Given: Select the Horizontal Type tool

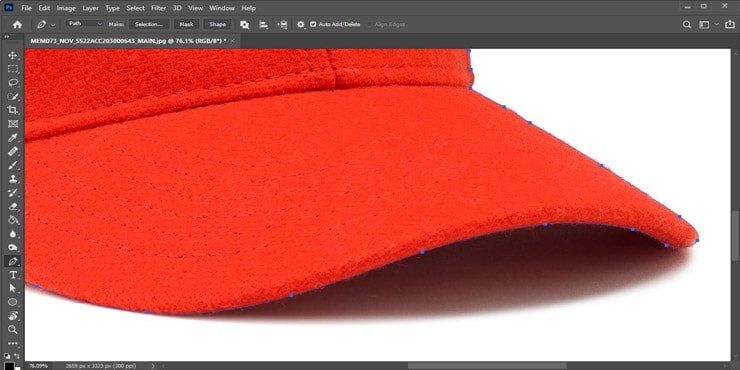Looking at the screenshot, I should point(13,275).
